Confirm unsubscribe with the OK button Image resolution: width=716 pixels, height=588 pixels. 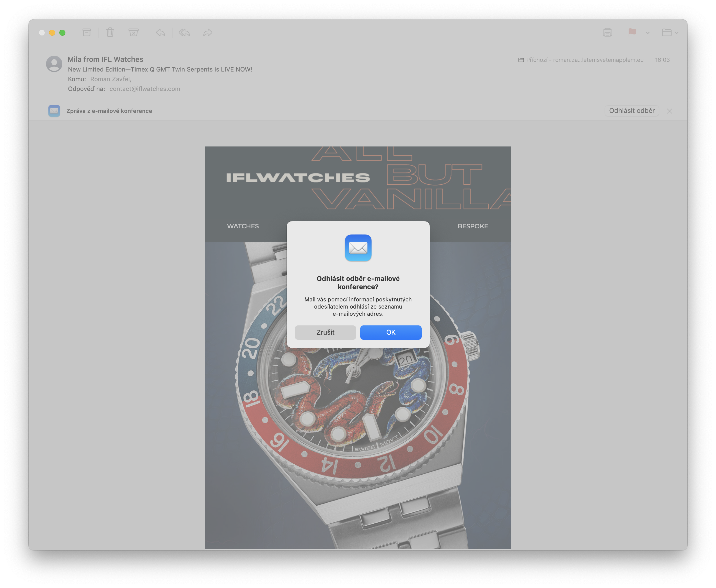(390, 332)
